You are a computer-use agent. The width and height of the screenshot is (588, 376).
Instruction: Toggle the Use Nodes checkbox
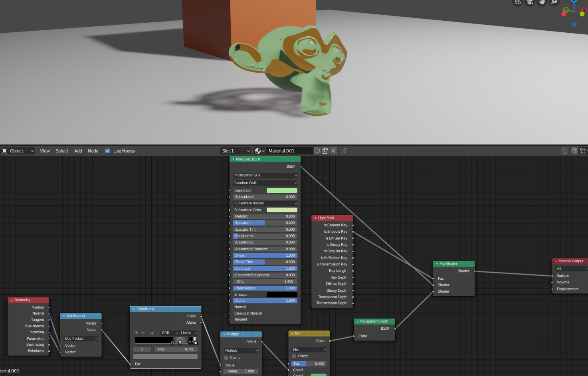coord(107,151)
